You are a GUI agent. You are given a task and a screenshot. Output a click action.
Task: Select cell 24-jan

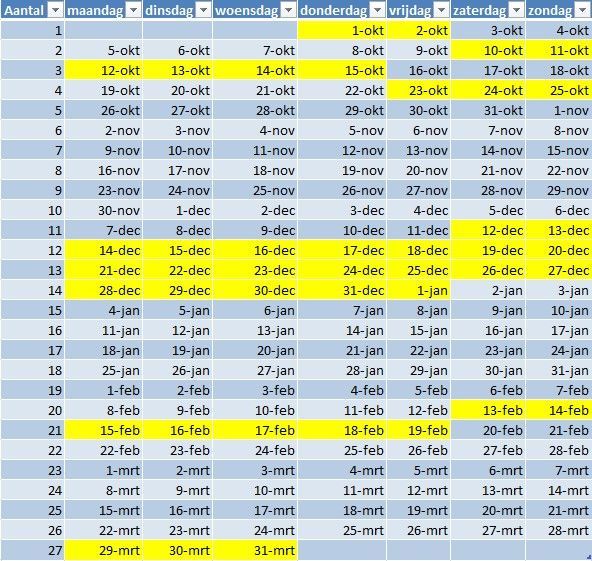coord(559,350)
